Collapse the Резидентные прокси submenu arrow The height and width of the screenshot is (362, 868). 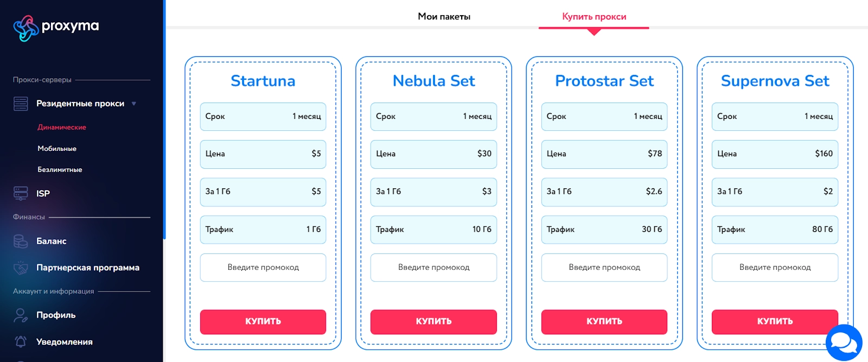point(134,104)
